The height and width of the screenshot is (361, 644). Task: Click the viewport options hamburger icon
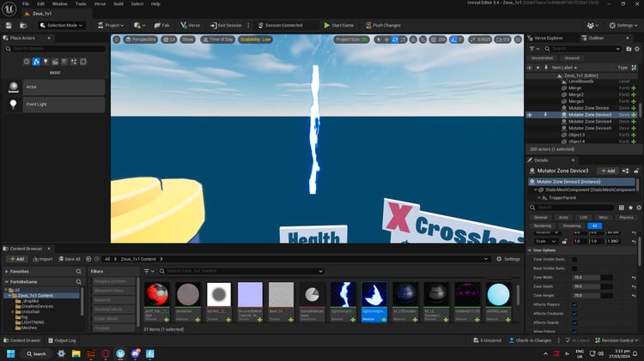[117, 39]
